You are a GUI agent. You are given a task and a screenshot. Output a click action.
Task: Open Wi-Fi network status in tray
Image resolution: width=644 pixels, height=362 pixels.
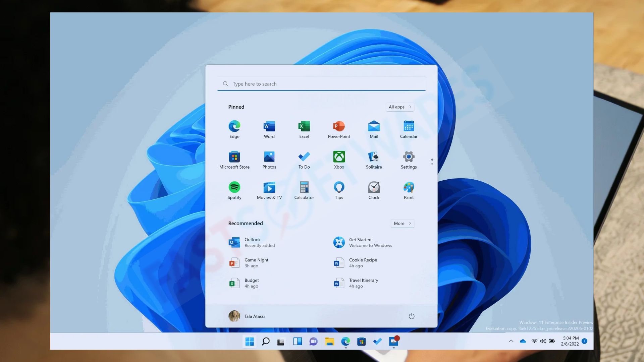pos(534,341)
